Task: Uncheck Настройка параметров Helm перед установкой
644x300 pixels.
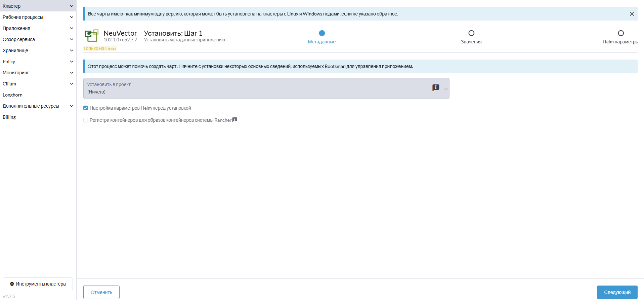Action: coord(86,108)
